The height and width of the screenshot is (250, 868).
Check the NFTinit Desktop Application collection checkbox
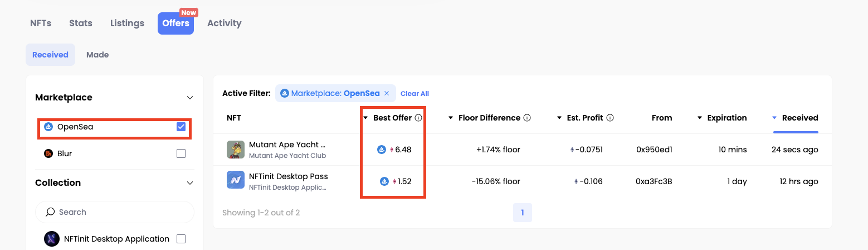181,239
